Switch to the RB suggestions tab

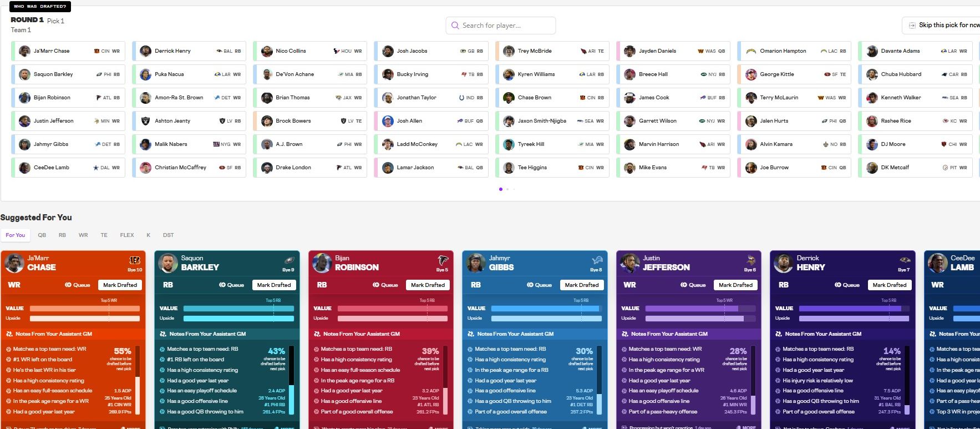point(62,235)
